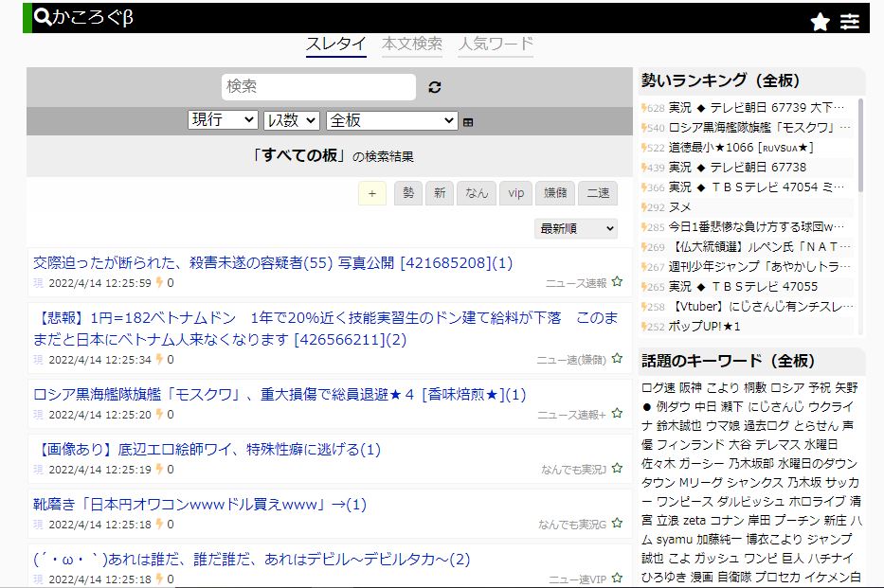
Task: Open thread あれは誰だ、誰だ誰だ
Action: 251,560
